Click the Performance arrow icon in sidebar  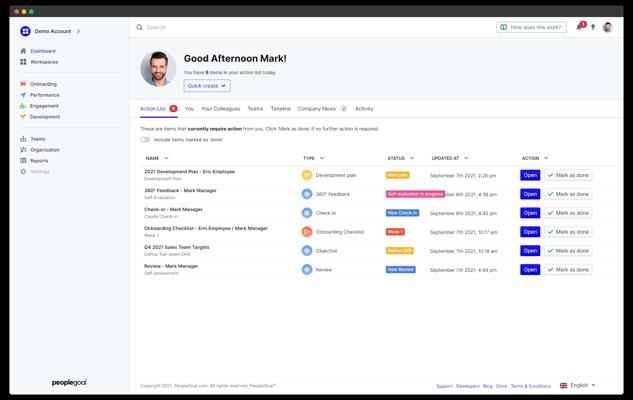point(23,95)
